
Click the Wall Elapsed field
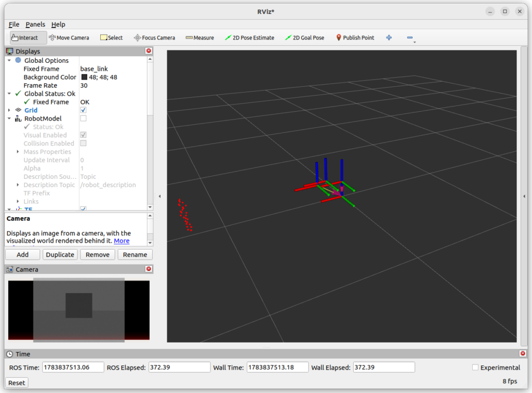click(384, 367)
